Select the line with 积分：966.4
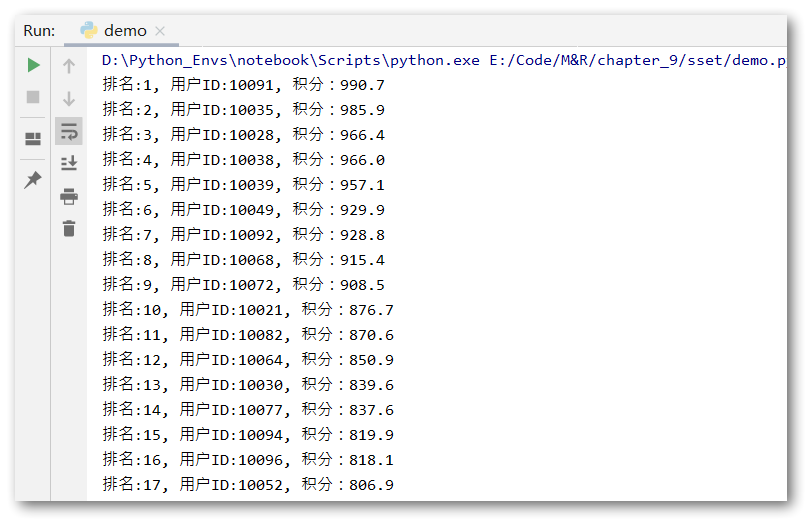Screen dimensions: 807x521 click(243, 135)
